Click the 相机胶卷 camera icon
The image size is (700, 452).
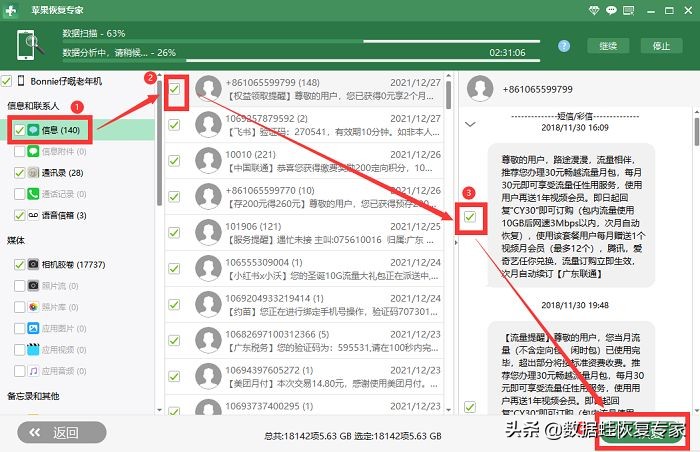coord(33,264)
